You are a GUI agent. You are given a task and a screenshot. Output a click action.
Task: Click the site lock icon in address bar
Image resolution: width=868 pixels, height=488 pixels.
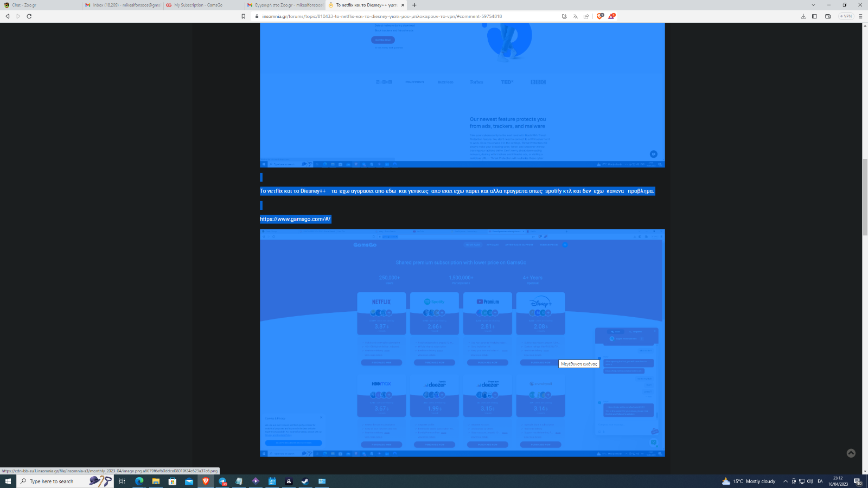(x=257, y=16)
